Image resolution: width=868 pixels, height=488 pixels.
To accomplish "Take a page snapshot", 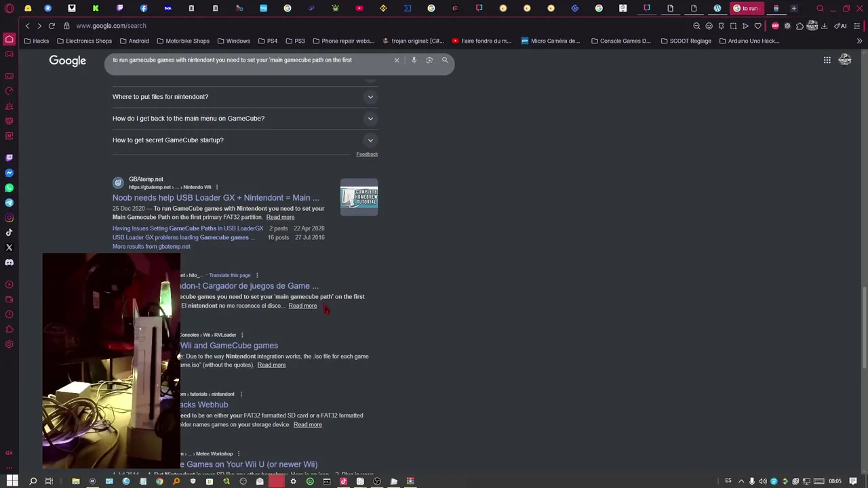I will pyautogui.click(x=734, y=26).
